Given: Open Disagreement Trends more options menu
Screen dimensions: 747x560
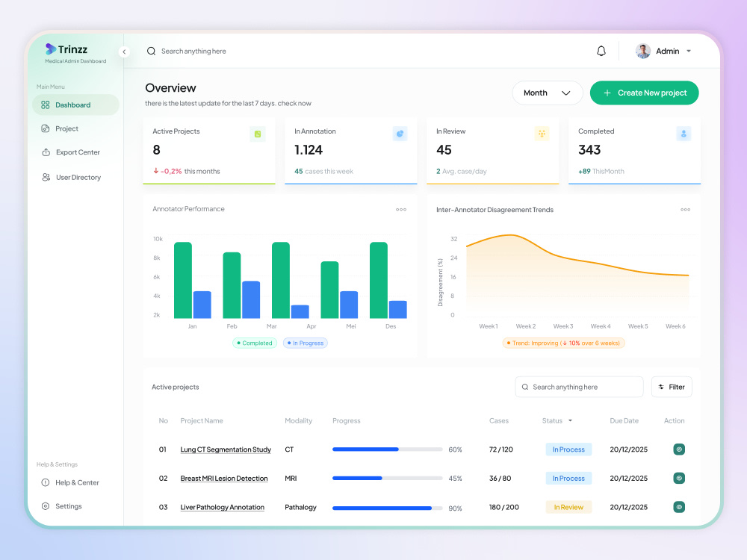Looking at the screenshot, I should pos(685,210).
